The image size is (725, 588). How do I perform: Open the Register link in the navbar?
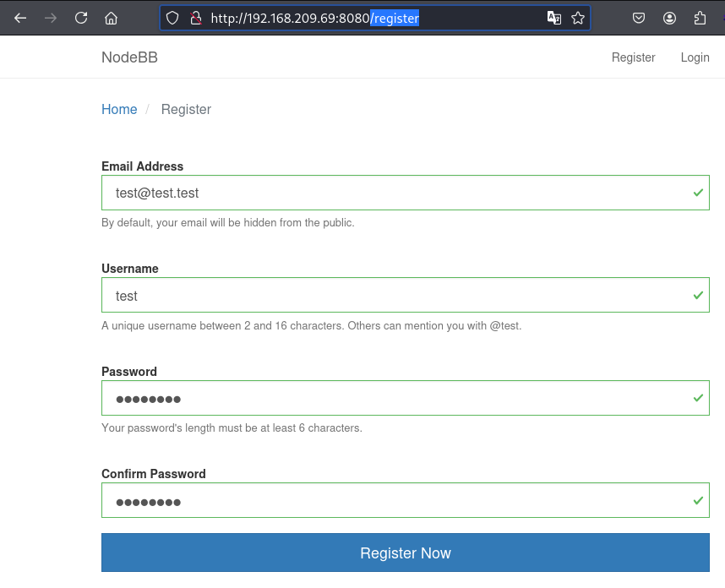point(633,57)
